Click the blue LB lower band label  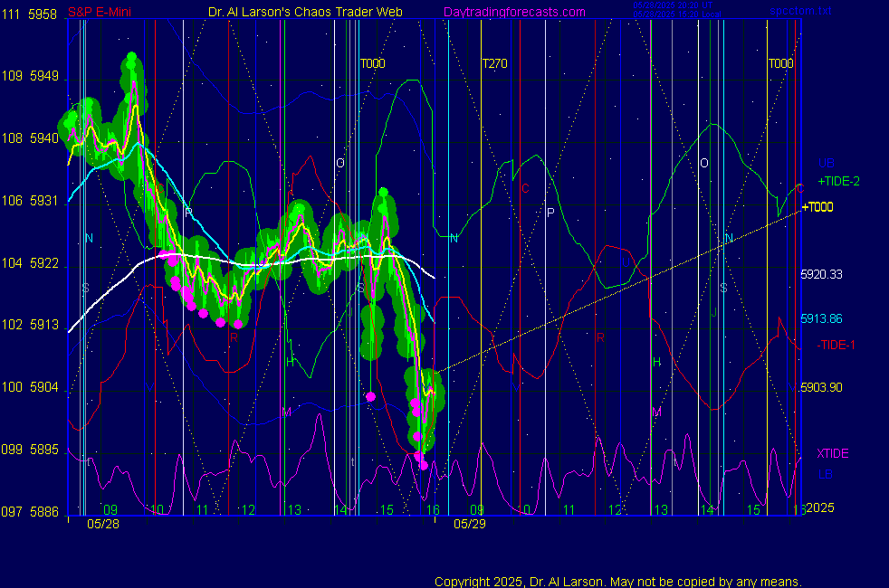[x=826, y=474]
